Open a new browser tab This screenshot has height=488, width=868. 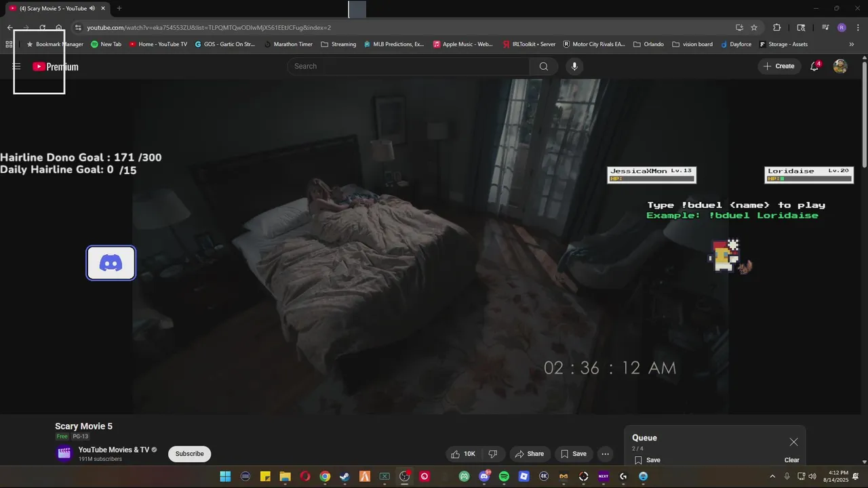coord(119,8)
